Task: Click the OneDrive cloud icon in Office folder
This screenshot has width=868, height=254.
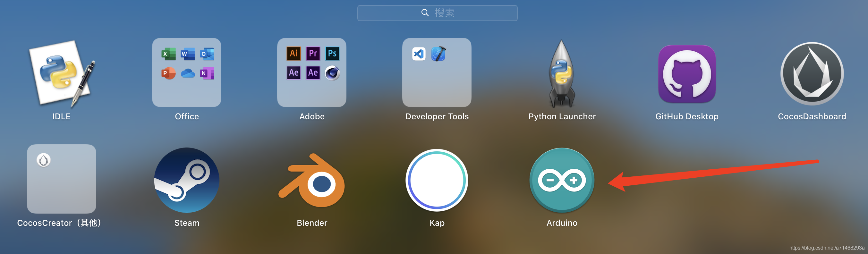Action: pos(188,73)
